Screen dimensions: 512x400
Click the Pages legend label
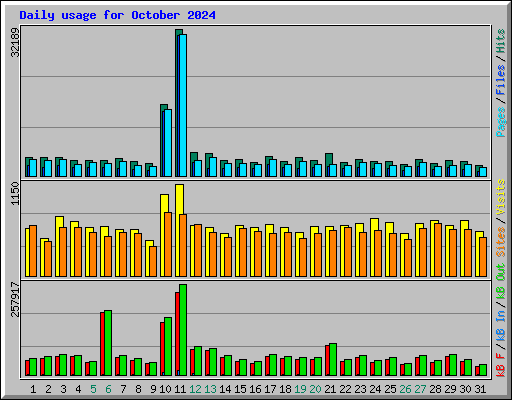click(x=501, y=122)
